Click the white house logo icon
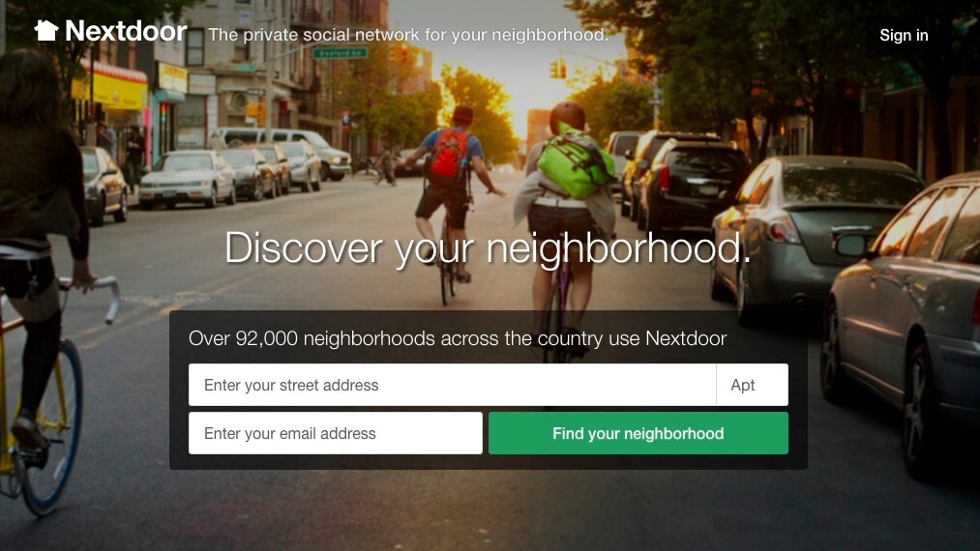This screenshot has width=980, height=551. tap(46, 31)
